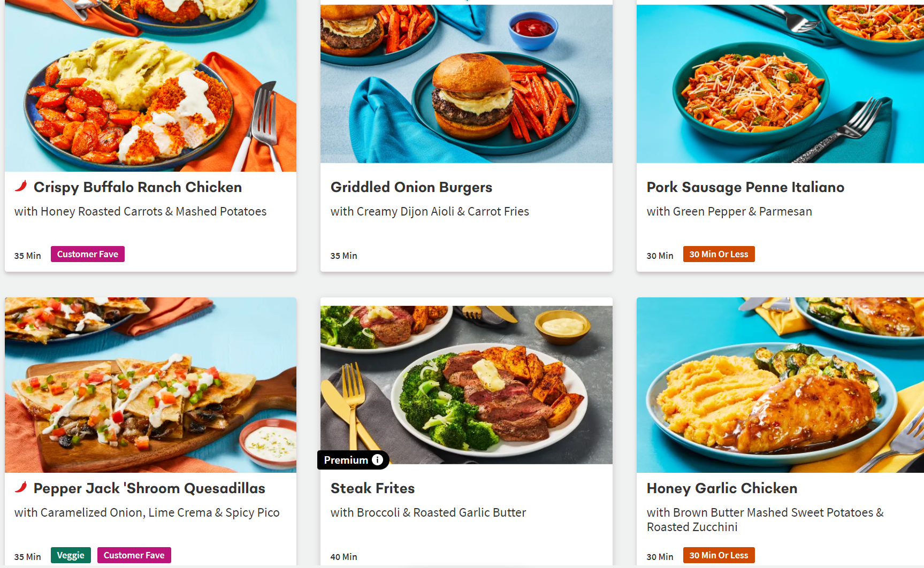The image size is (924, 568).
Task: Open Pork Sausage Penne Italiano title
Action: coord(745,187)
